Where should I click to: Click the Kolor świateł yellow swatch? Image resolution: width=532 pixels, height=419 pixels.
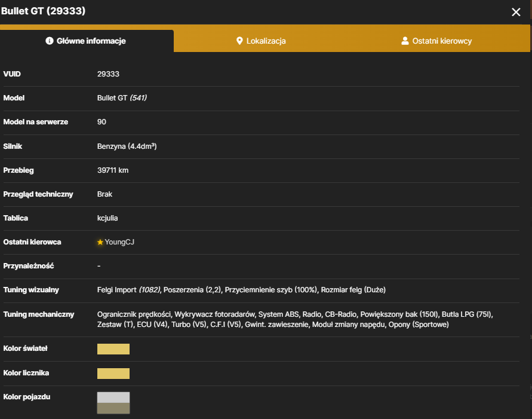click(113, 348)
